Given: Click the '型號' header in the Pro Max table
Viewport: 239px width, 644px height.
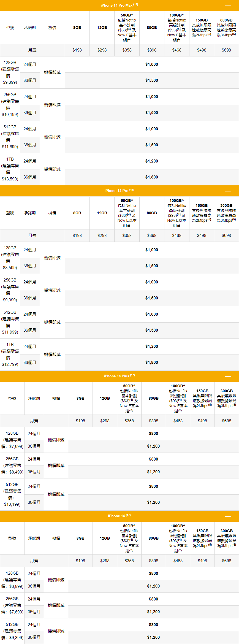Looking at the screenshot, I should point(10,28).
